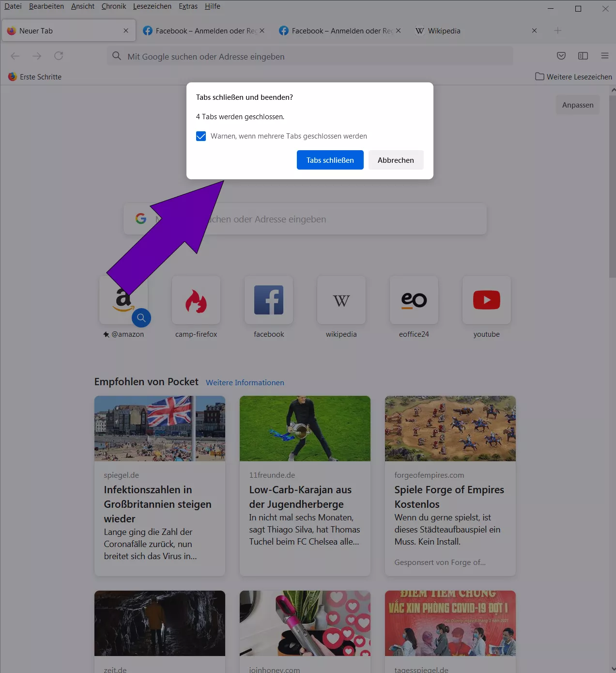Open the joinhoney.com article card
The image size is (616, 673).
coord(305,632)
